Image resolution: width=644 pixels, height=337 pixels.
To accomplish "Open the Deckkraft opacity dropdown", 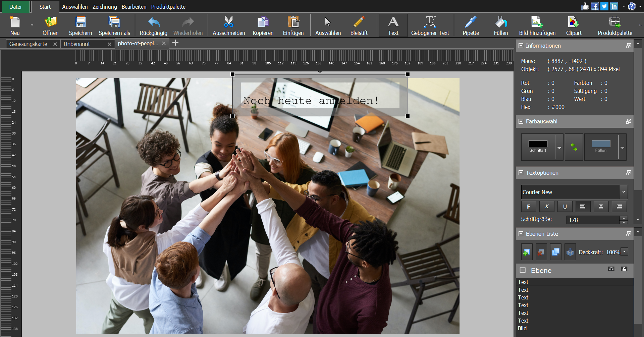I will (624, 252).
